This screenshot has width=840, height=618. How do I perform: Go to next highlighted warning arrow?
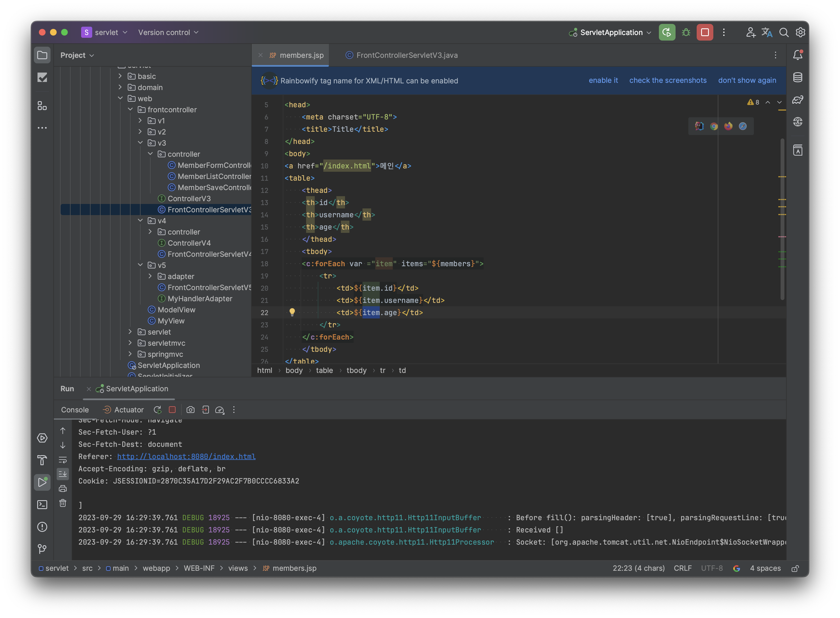(x=779, y=102)
